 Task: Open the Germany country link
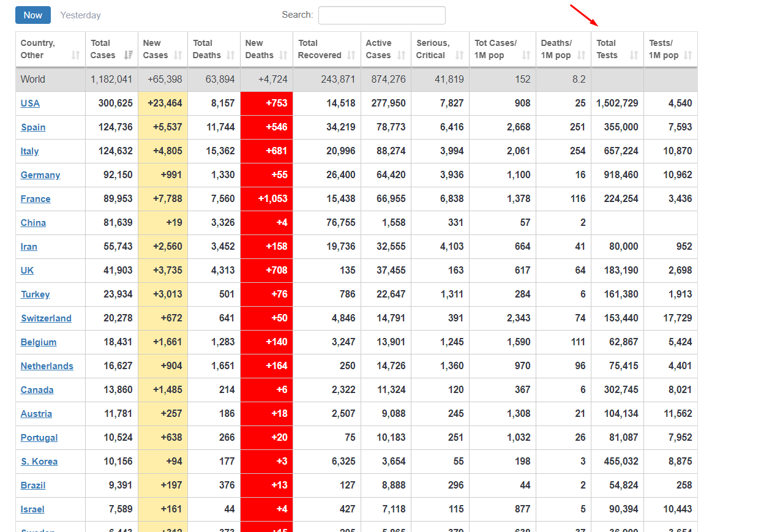tap(40, 174)
